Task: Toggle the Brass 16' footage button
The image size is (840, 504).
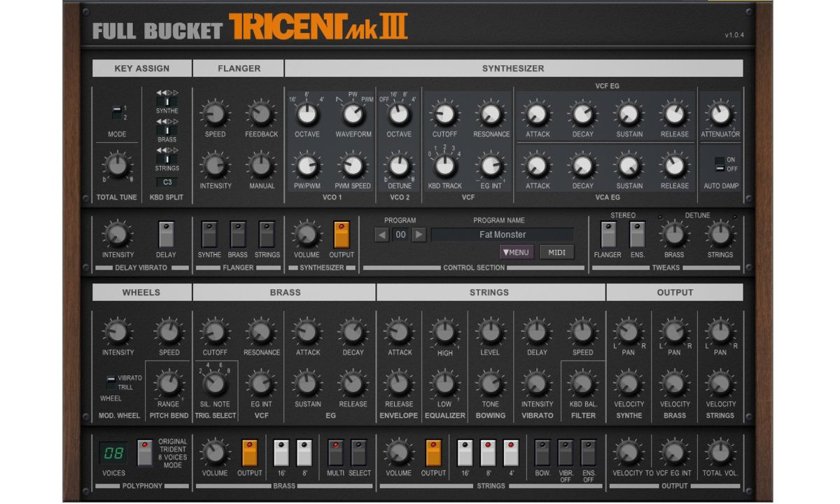Action: (x=281, y=453)
